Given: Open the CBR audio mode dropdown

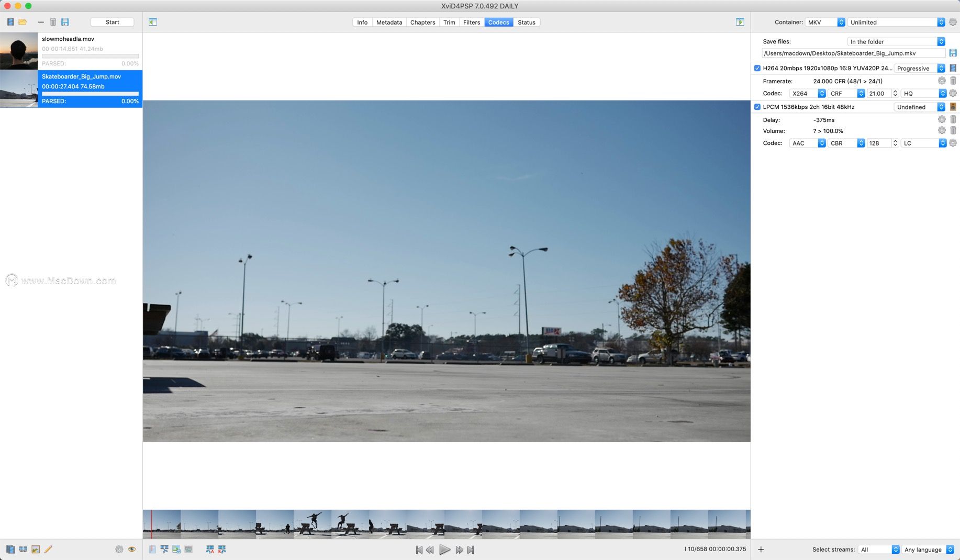Looking at the screenshot, I should pos(846,143).
